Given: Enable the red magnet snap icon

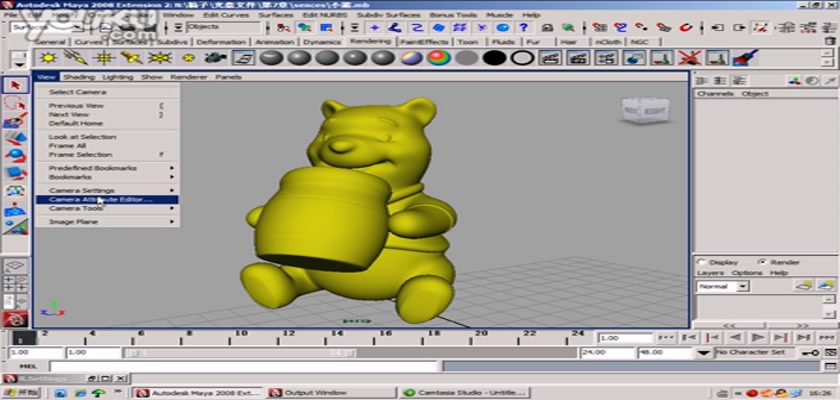Looking at the screenshot, I should [684, 28].
